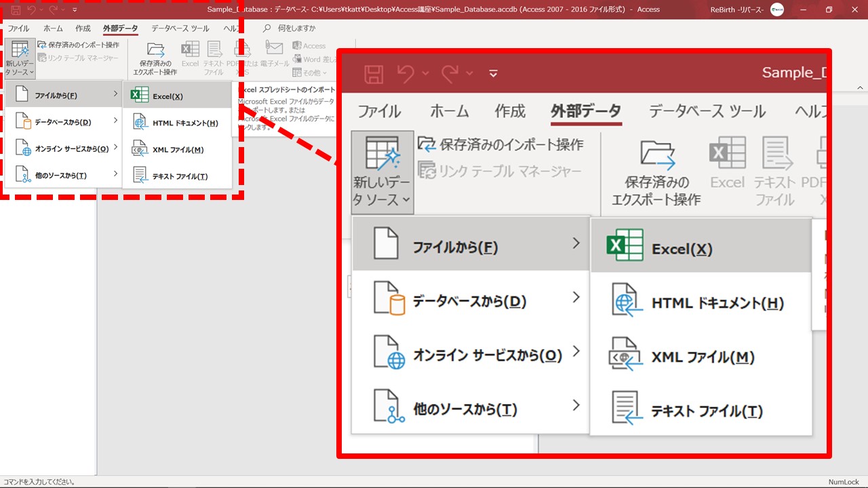Click Access export button in the ribbon
The image size is (868, 488).
pyautogui.click(x=309, y=45)
